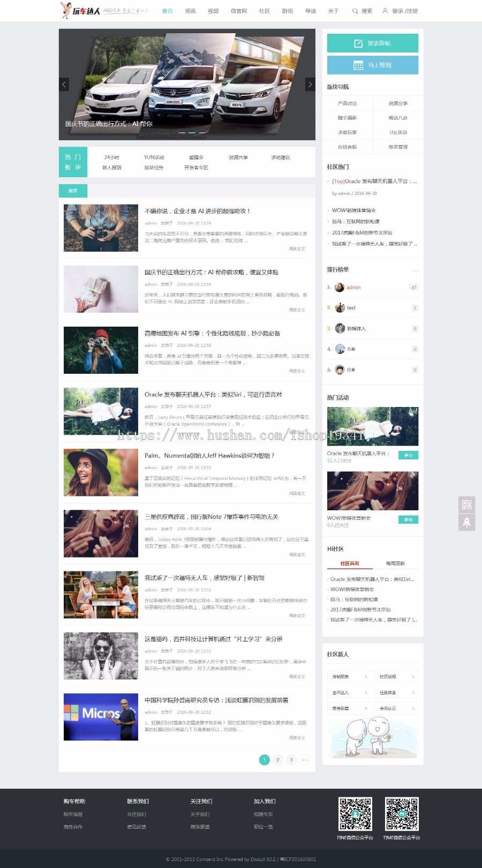Click the 任务体系 chevron arrow
Viewport: 482px width, 868px height.
click(413, 693)
